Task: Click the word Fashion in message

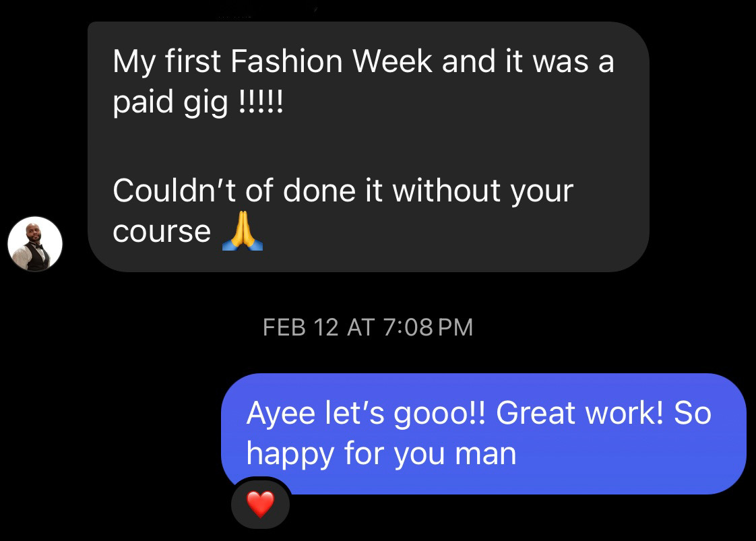Action: tap(286, 61)
